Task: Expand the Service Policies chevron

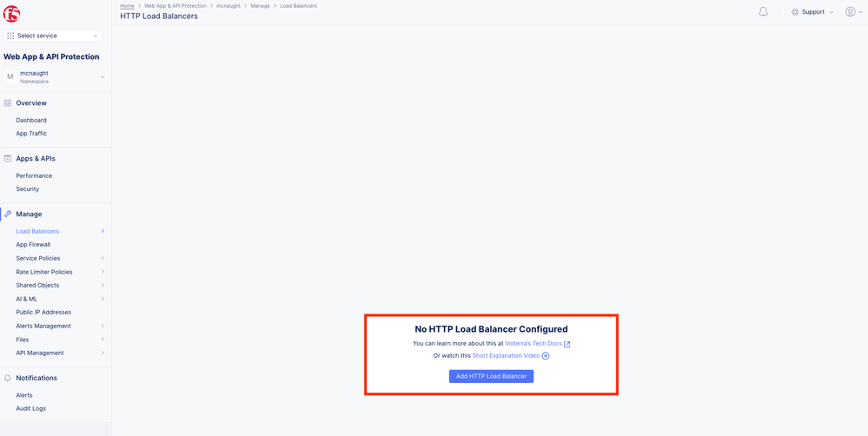Action: [x=103, y=259]
